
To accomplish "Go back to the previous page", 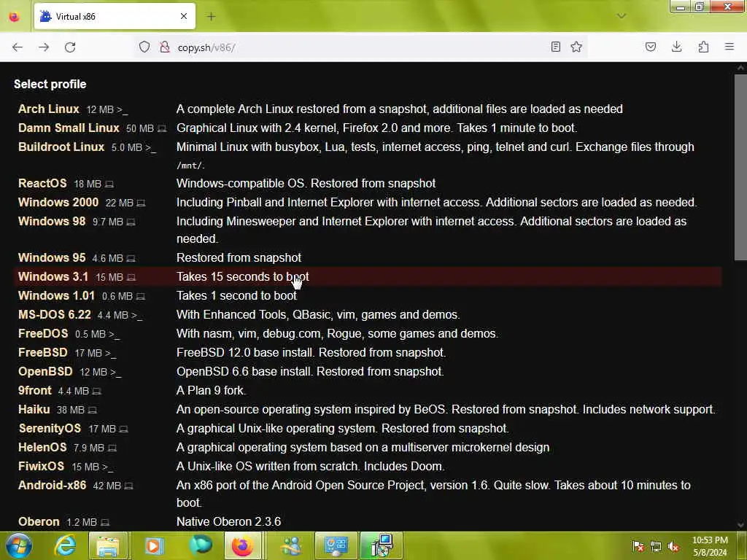I will click(x=18, y=47).
